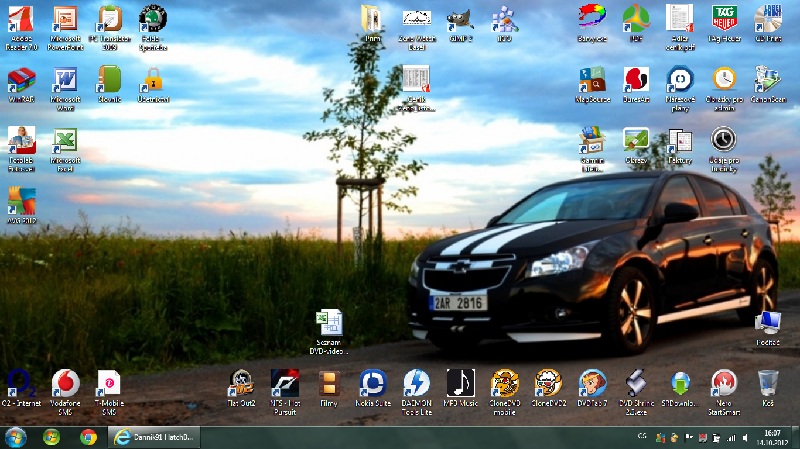This screenshot has height=449, width=800.
Task: Click the Windows Start button
Action: tap(16, 437)
